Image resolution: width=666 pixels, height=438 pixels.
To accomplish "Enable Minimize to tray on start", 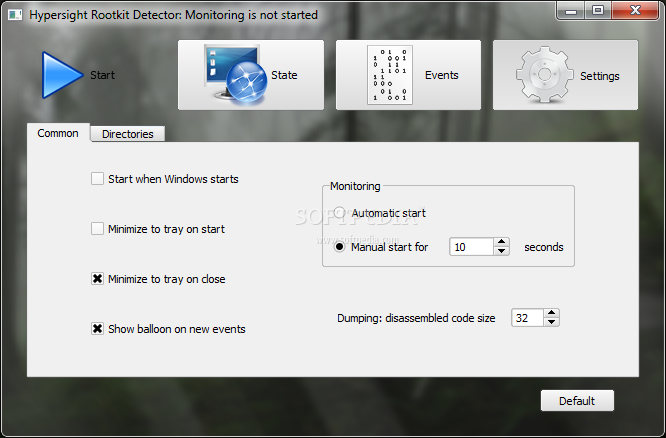I will (x=97, y=229).
